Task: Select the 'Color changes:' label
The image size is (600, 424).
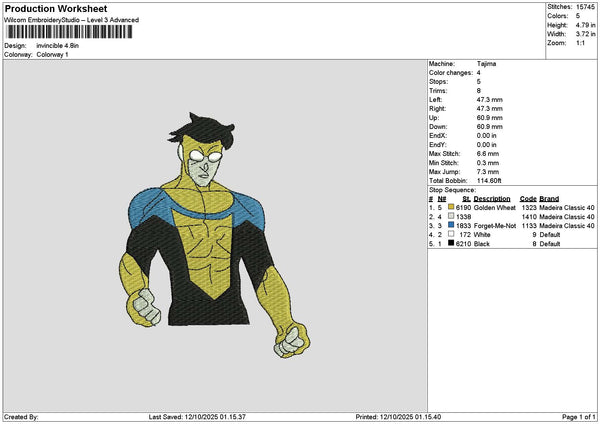Action: (x=451, y=73)
